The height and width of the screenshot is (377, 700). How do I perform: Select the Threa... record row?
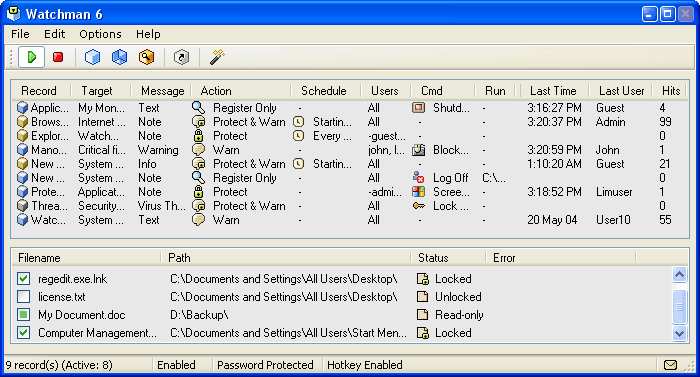(350, 206)
